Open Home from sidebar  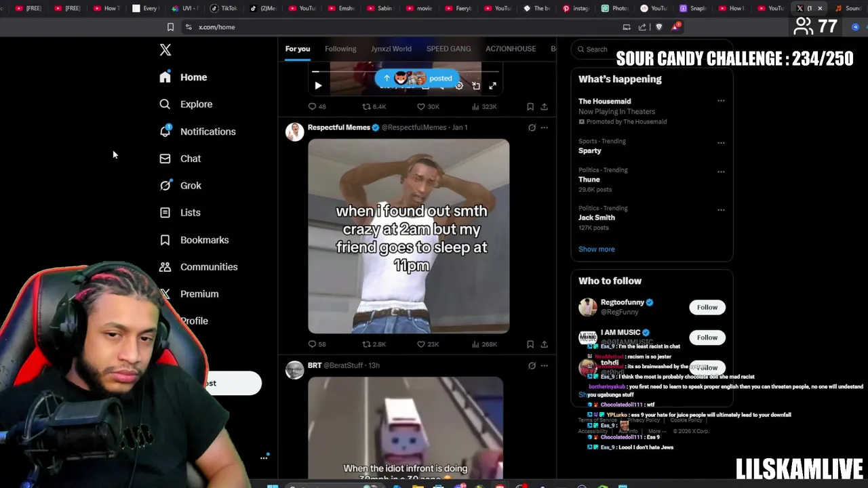(x=183, y=77)
